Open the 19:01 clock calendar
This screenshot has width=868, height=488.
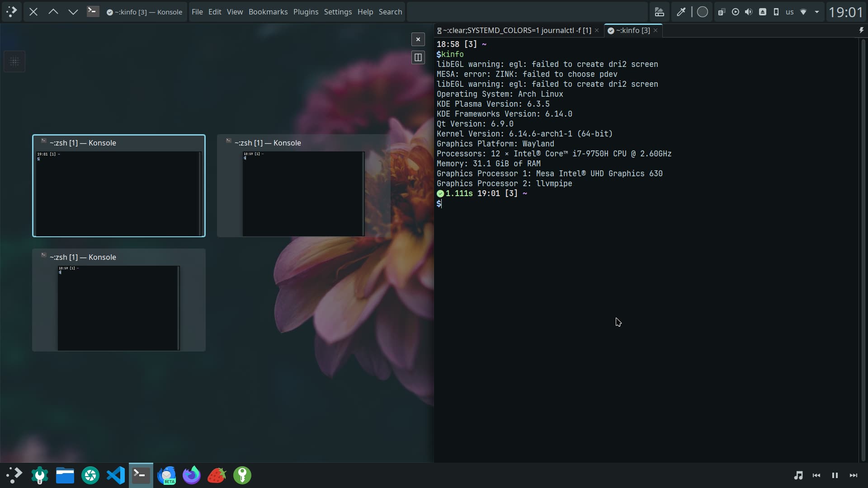point(845,12)
